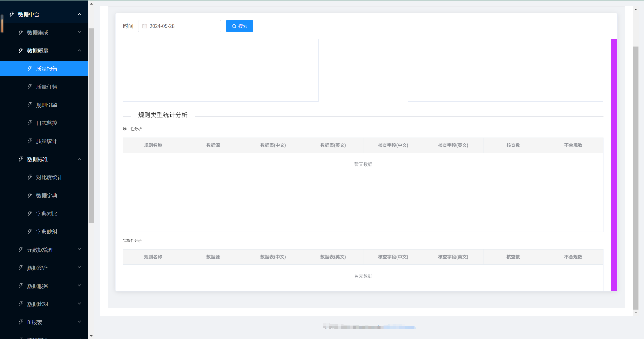This screenshot has width=644, height=339.
Task: Click 核查字段(中文) header in 完整性分析 table
Action: point(393,257)
